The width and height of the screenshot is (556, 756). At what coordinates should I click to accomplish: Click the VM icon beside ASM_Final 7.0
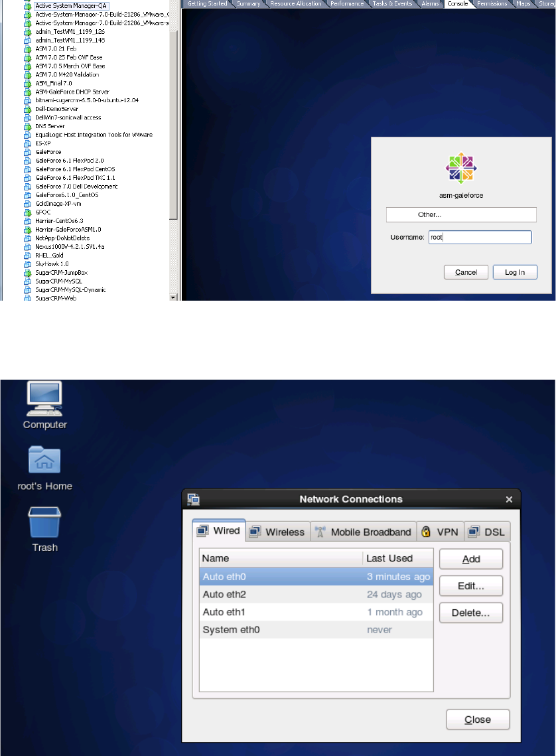point(28,84)
